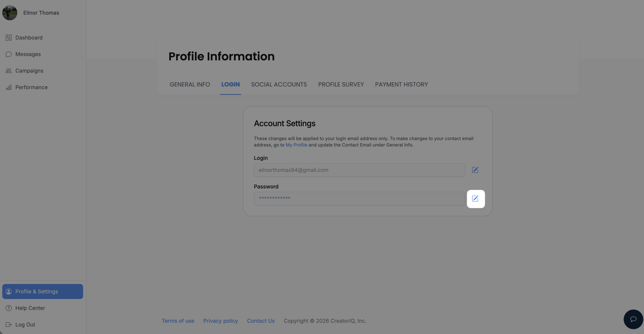Image resolution: width=644 pixels, height=334 pixels.
Task: View the Payment History tab
Action: coord(402,84)
